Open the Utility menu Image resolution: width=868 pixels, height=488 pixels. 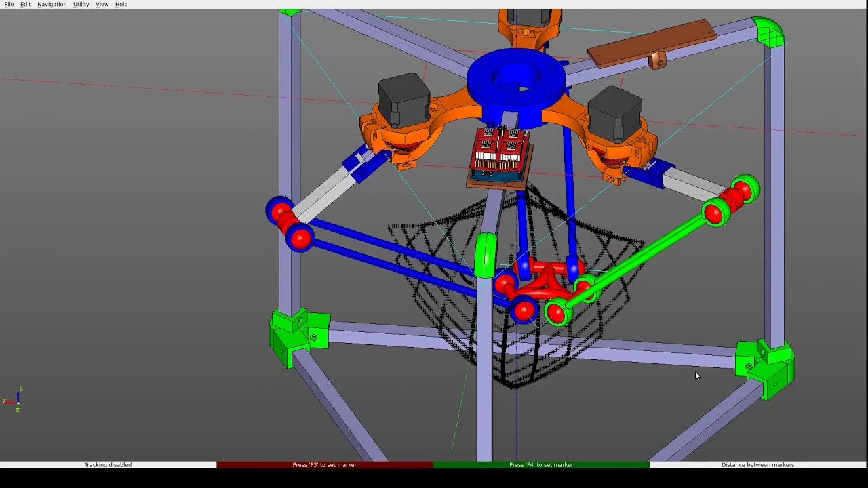click(81, 4)
